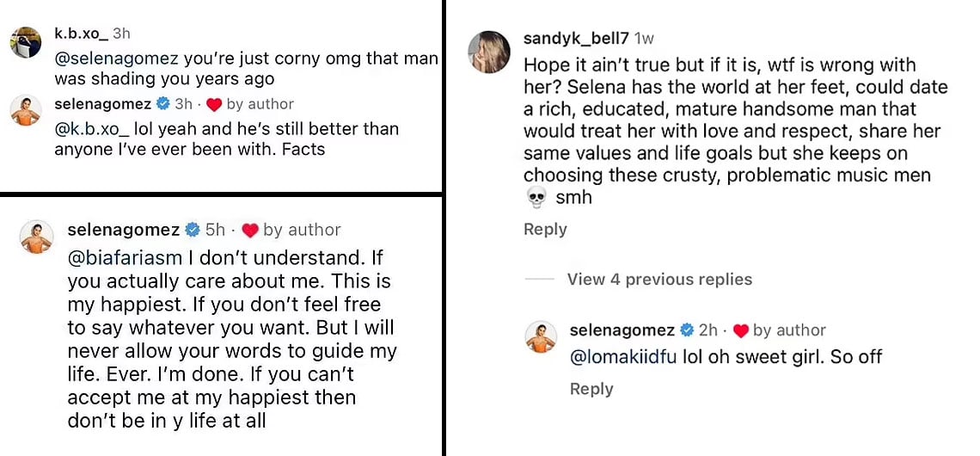Click the verified badge on the 5h comment
This screenshot has width=980, height=456.
pos(193,230)
